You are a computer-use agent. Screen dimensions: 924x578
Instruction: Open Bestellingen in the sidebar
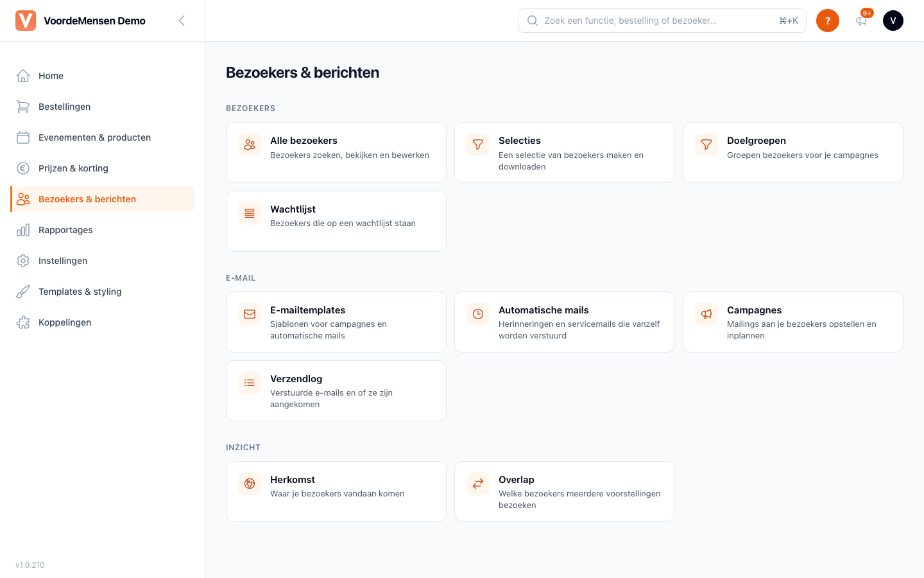click(103, 107)
